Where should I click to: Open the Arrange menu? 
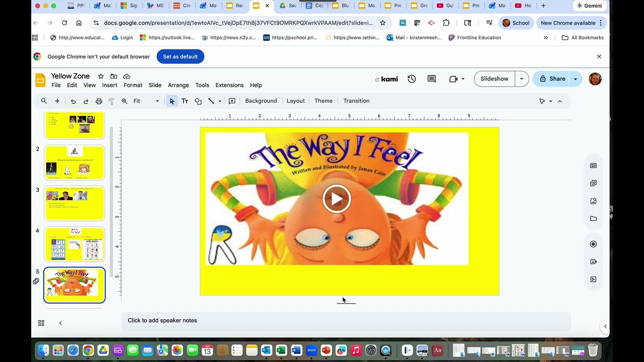pos(179,85)
